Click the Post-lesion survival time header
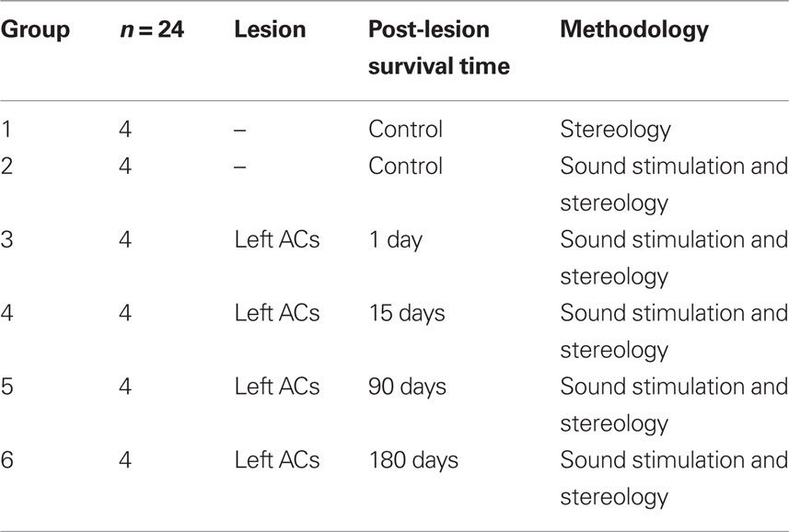Image resolution: width=789 pixels, height=532 pixels. click(439, 48)
